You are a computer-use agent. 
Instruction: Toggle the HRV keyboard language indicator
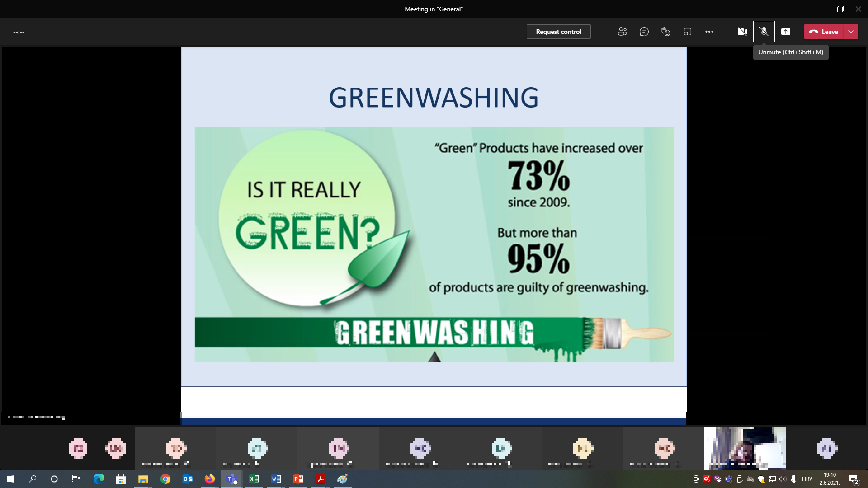[x=807, y=479]
